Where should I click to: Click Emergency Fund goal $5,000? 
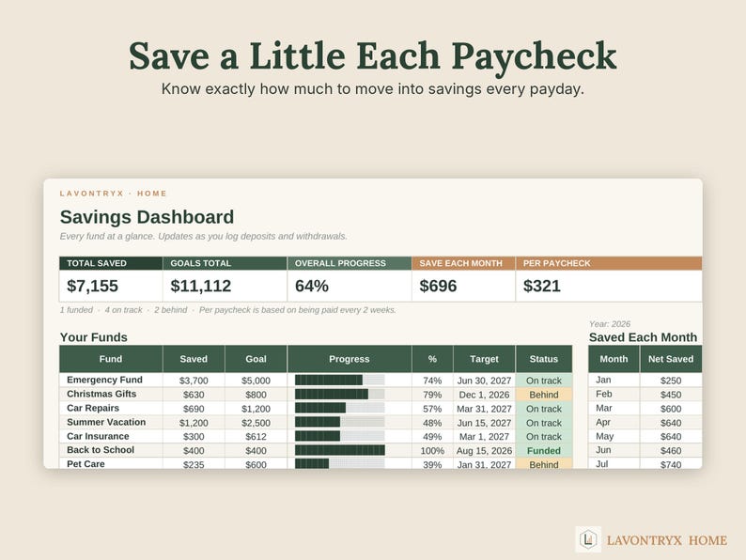(x=256, y=381)
